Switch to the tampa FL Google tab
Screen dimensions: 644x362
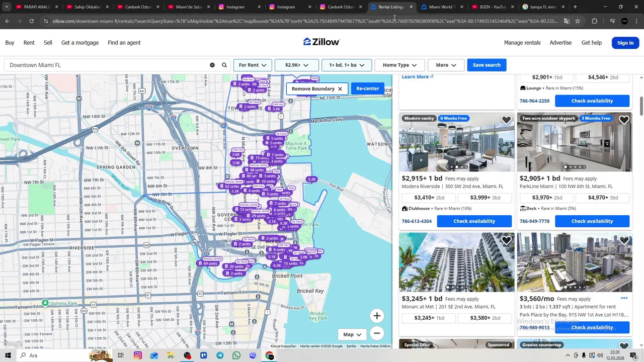coord(542,7)
